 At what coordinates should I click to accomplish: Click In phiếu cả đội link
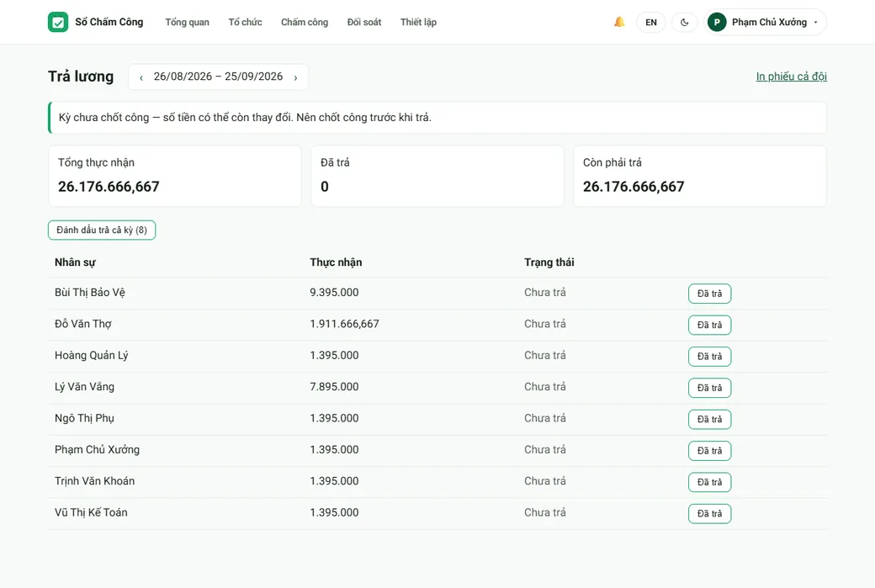(792, 77)
